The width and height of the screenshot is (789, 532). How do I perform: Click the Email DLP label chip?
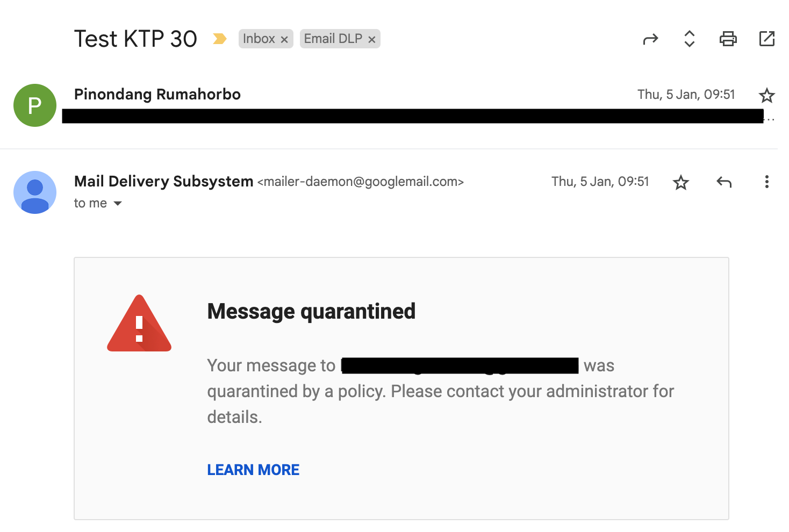tap(333, 39)
